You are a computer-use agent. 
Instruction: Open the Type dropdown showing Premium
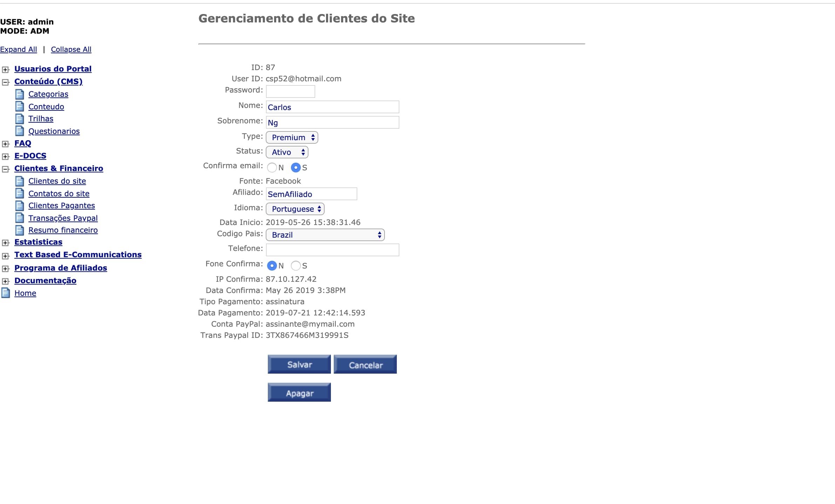(292, 137)
